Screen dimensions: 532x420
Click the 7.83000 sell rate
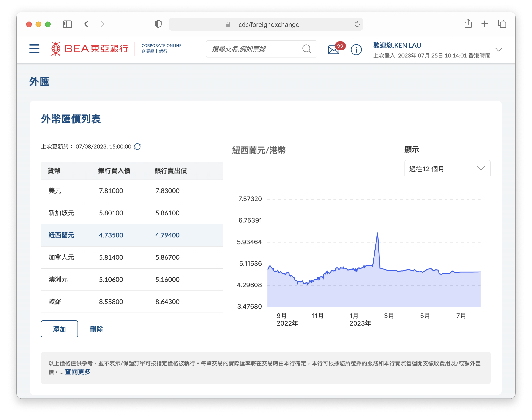pyautogui.click(x=167, y=191)
